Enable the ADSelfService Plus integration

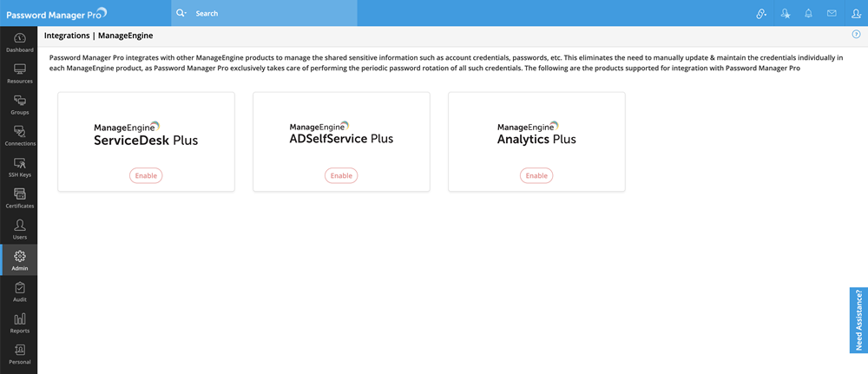click(x=341, y=175)
